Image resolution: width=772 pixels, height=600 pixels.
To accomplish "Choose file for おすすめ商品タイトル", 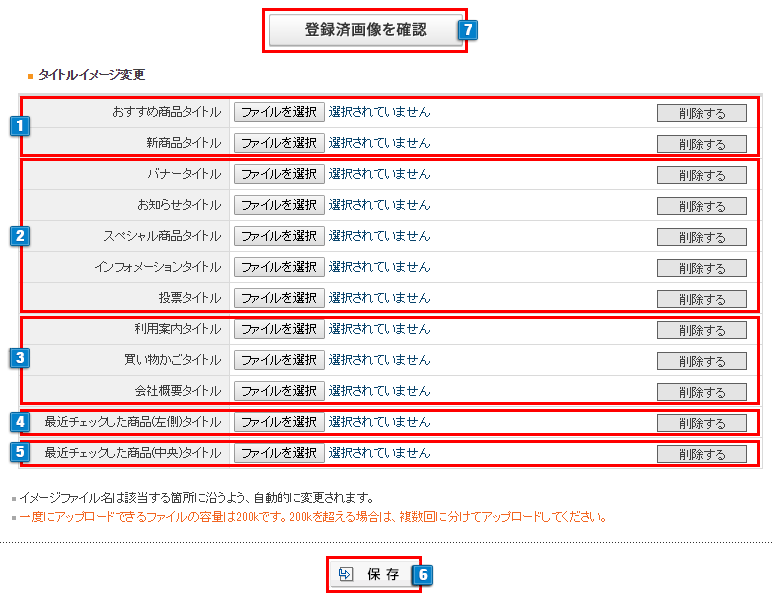I will (x=279, y=112).
